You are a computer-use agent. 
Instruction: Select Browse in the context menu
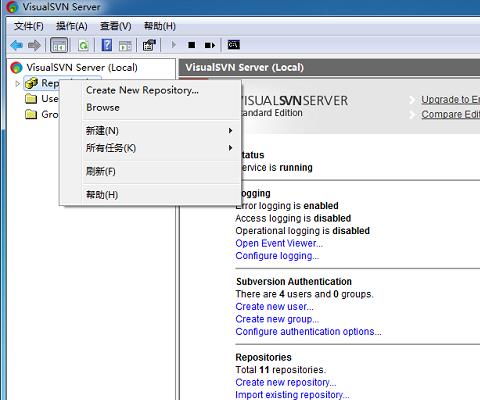click(103, 107)
